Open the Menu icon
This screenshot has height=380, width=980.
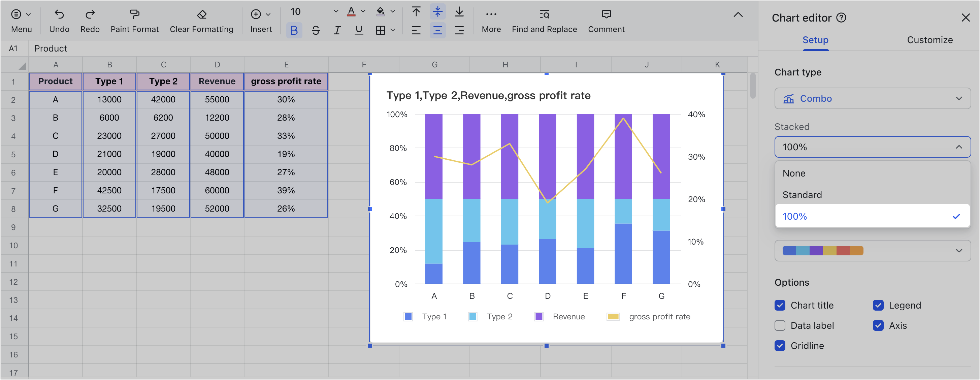[x=16, y=14]
